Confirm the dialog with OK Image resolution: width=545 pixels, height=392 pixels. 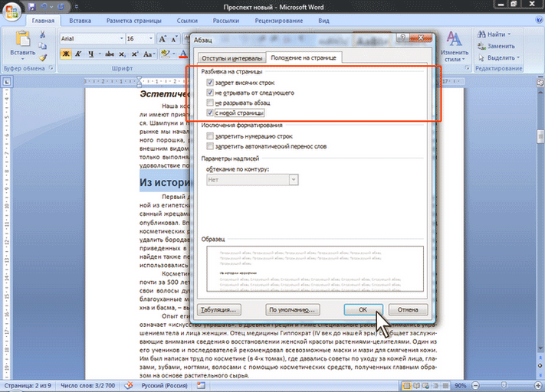click(363, 310)
